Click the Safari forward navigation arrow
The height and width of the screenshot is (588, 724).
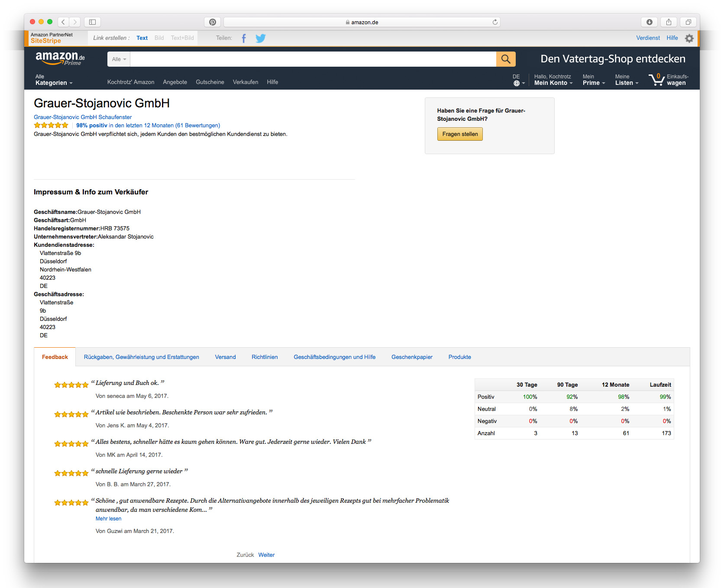coord(75,22)
